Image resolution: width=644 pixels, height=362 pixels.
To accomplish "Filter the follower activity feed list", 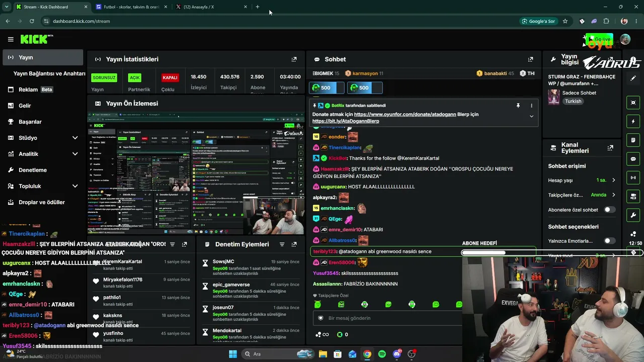I will click(172, 244).
